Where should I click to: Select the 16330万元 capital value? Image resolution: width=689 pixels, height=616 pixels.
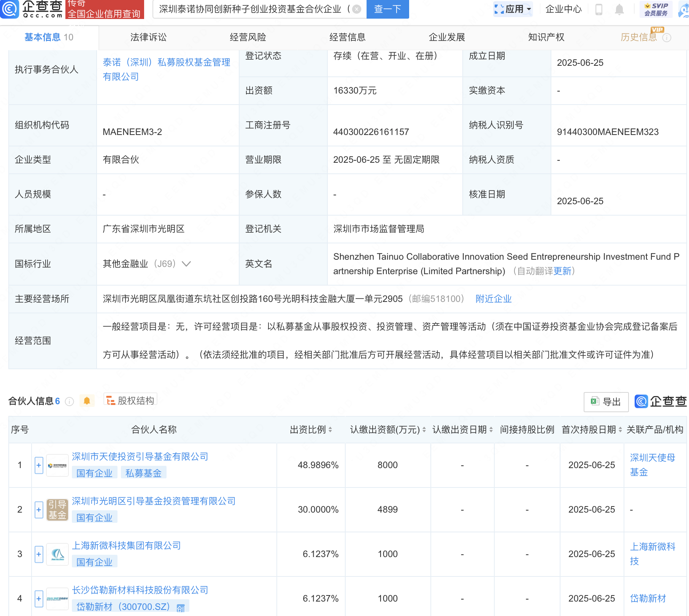click(355, 90)
